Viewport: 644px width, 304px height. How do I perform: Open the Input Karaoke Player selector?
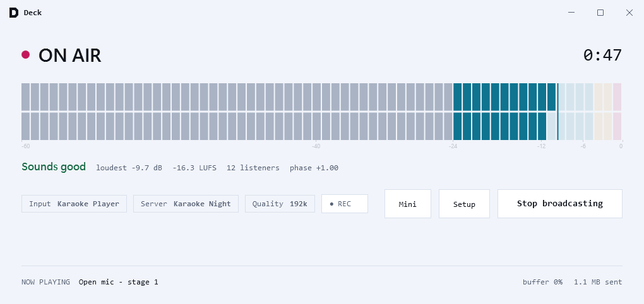pos(75,204)
